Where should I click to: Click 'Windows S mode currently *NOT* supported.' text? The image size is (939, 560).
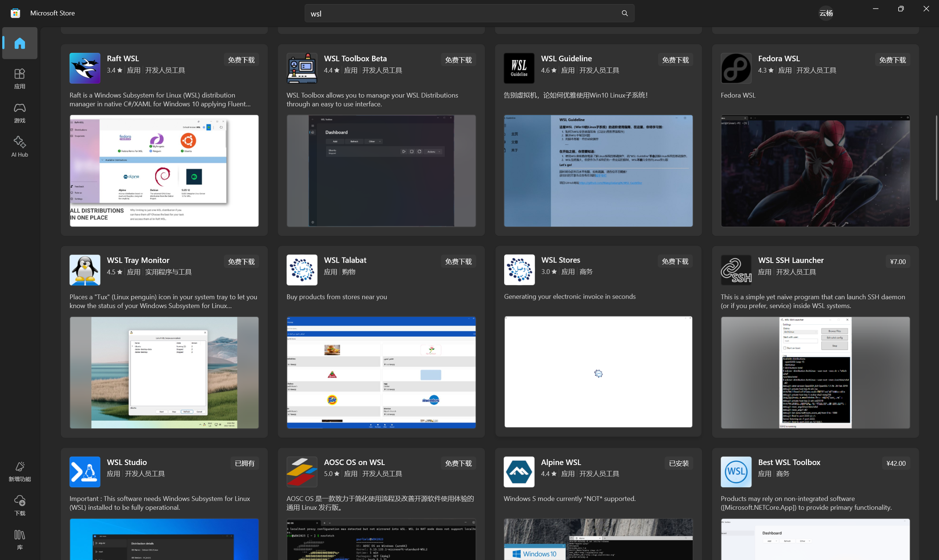coord(570,498)
